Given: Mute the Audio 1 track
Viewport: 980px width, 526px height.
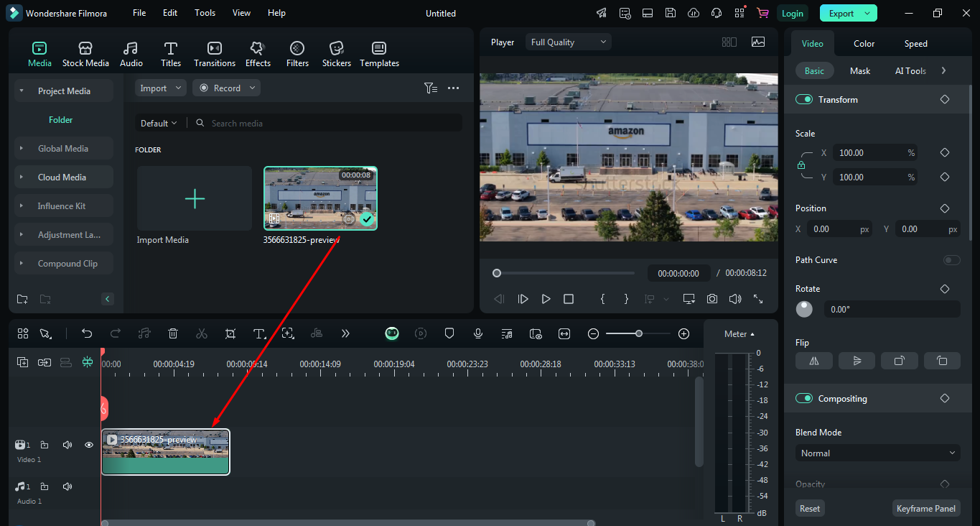Looking at the screenshot, I should pyautogui.click(x=67, y=486).
